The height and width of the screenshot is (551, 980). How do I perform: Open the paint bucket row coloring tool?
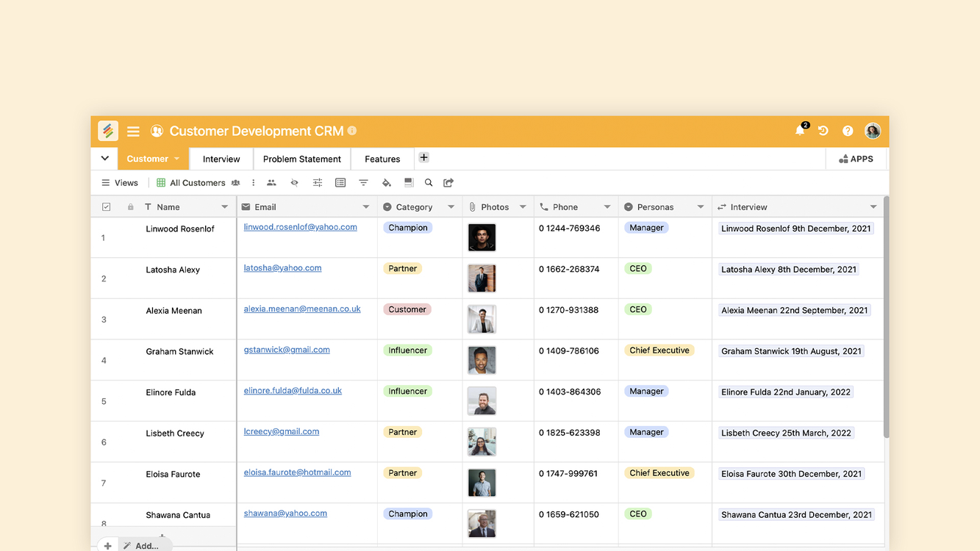(x=386, y=183)
